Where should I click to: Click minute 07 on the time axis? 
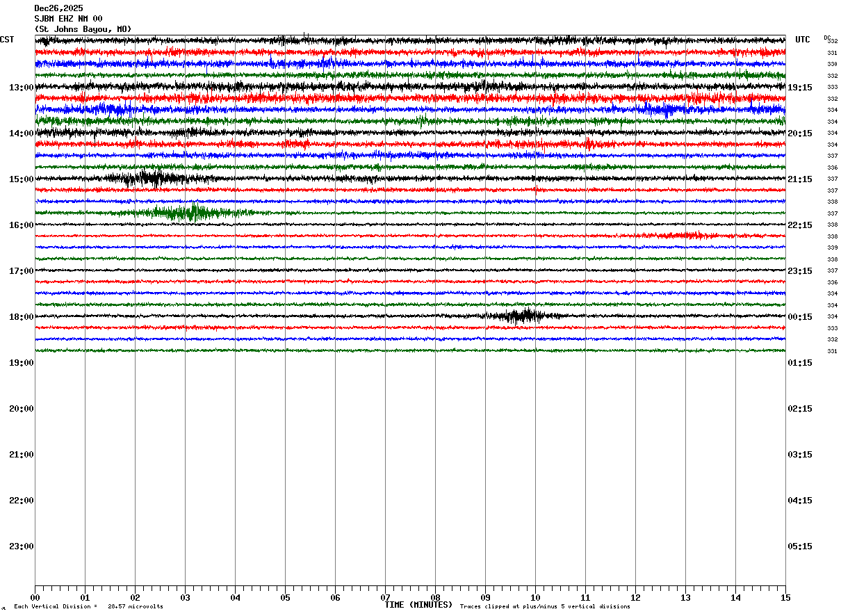point(385,597)
